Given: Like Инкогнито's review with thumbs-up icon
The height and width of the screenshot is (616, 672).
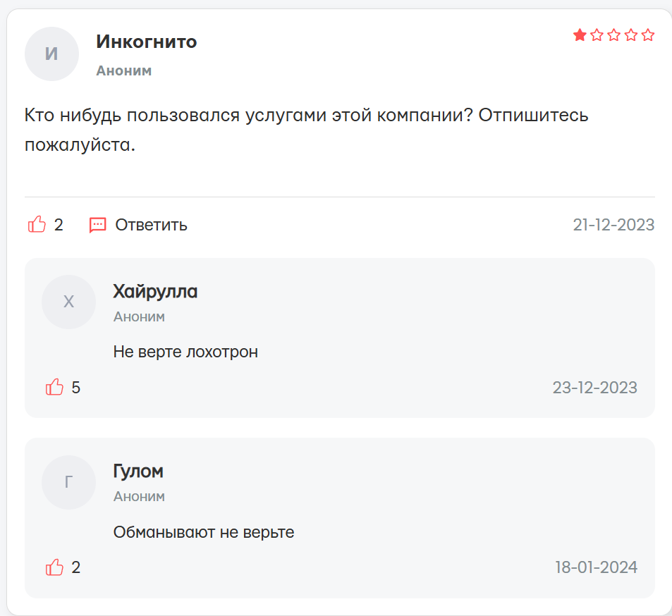Looking at the screenshot, I should [37, 225].
